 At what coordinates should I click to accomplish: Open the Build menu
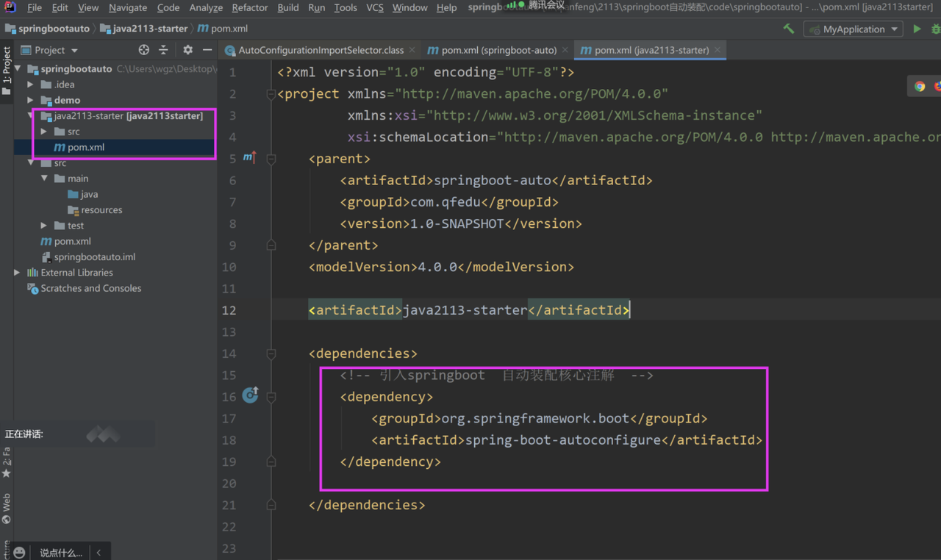[288, 7]
